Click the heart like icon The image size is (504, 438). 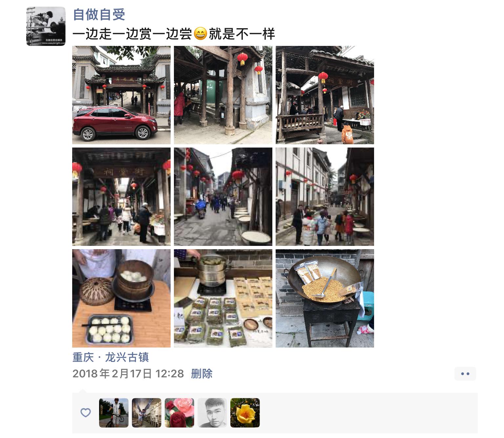[85, 413]
